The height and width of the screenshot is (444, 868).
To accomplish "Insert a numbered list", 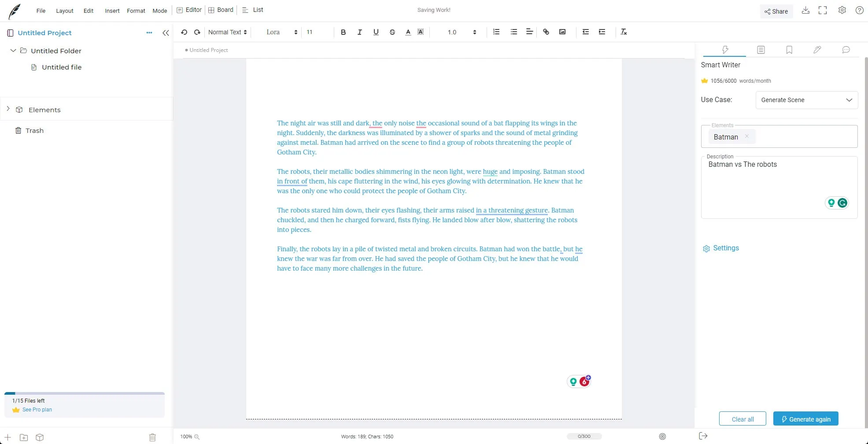I will pos(496,32).
